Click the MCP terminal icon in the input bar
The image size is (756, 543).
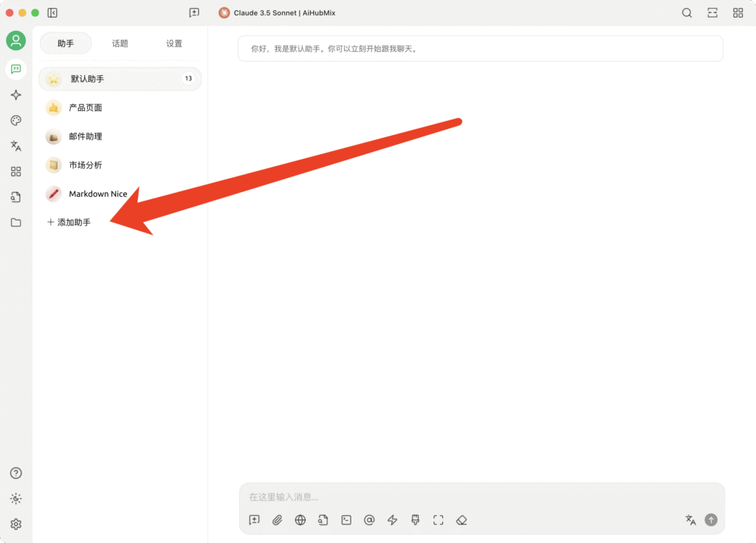346,520
